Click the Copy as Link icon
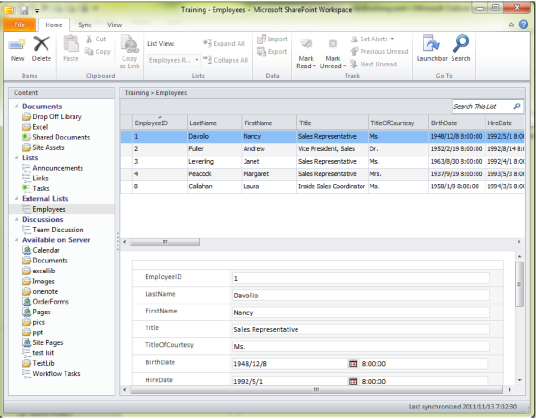The image size is (536, 419). coord(130,44)
